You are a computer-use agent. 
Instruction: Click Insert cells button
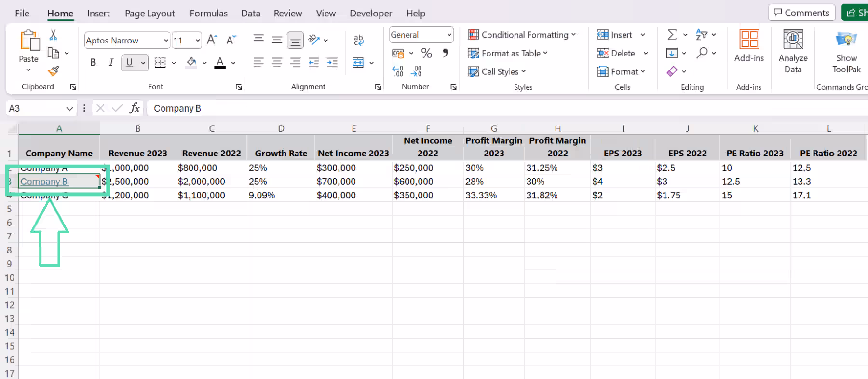coord(614,35)
